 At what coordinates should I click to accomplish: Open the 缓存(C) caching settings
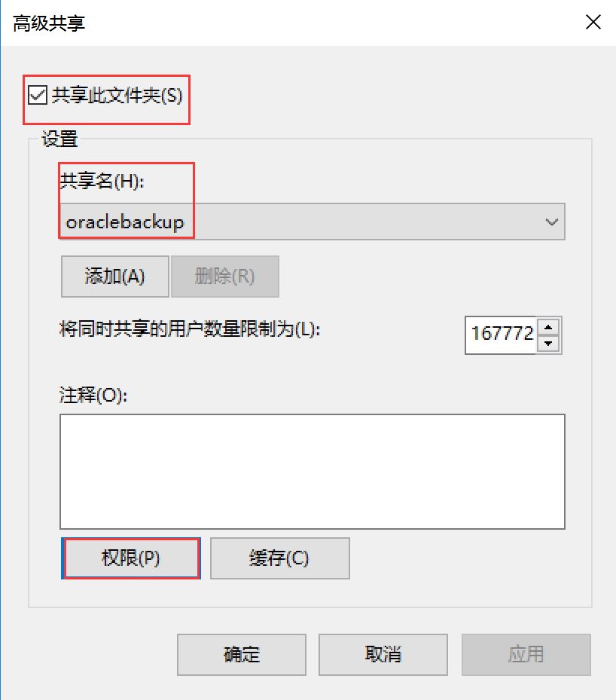pyautogui.click(x=279, y=558)
